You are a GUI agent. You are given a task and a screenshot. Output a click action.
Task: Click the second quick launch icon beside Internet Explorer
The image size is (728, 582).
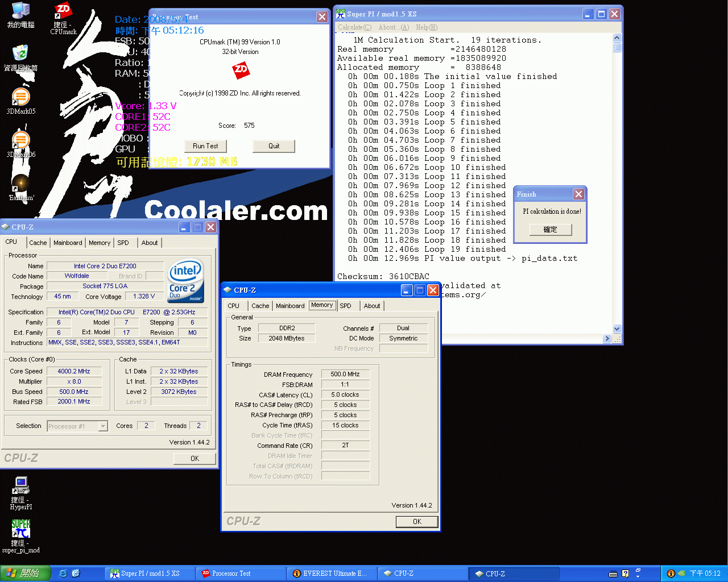76,573
